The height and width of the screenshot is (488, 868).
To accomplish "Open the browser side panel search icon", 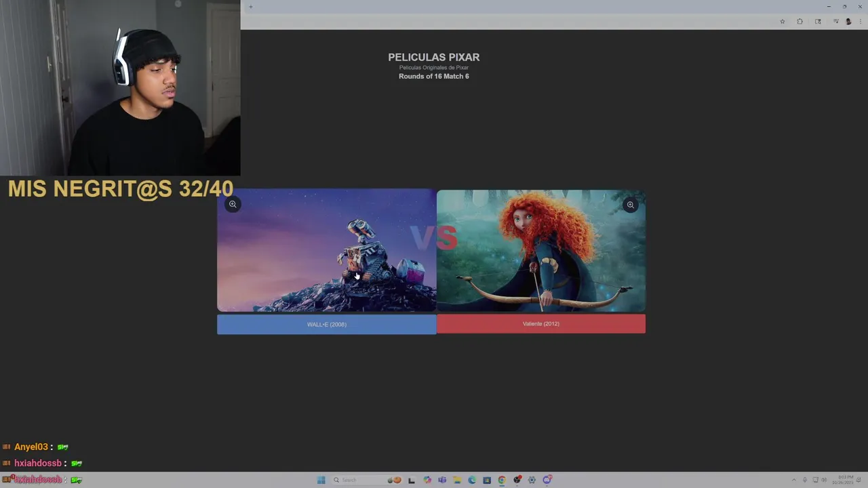I will [x=818, y=22].
